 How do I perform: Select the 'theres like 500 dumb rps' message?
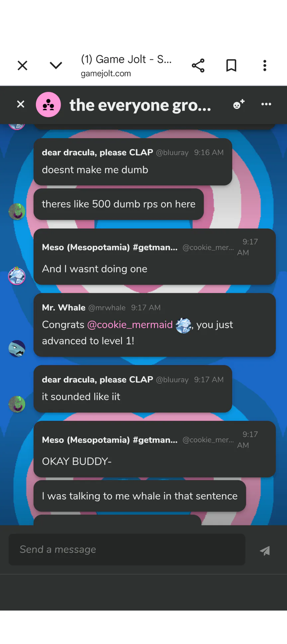[119, 204]
